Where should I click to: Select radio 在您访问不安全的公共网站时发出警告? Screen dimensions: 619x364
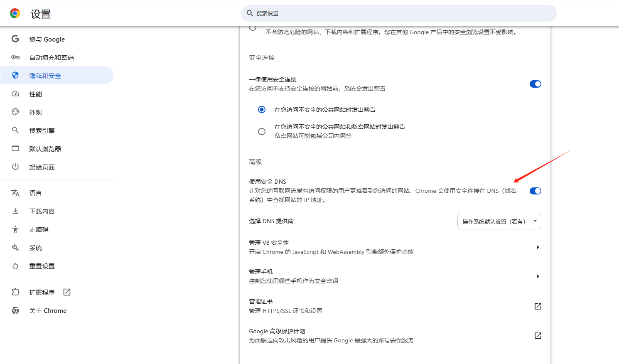pos(262,110)
